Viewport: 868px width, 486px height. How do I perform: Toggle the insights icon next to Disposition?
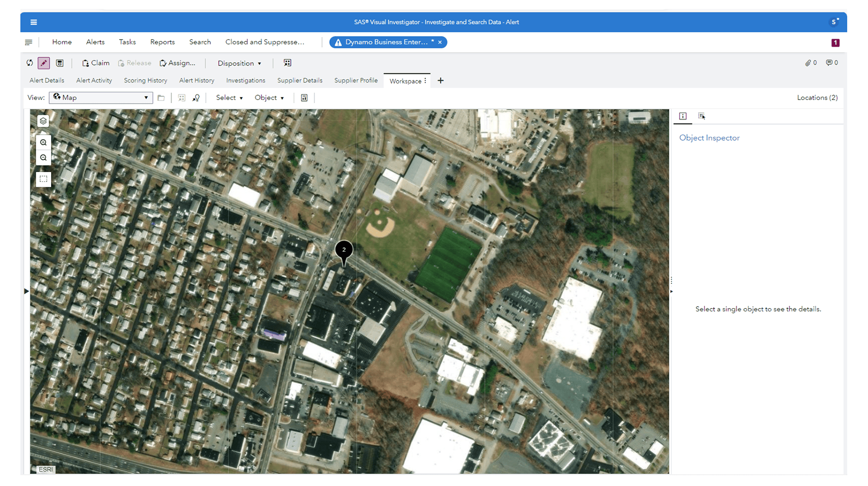(287, 63)
